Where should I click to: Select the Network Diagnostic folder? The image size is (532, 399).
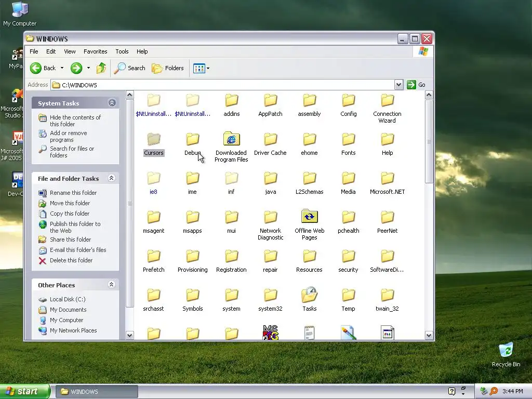[x=270, y=225]
